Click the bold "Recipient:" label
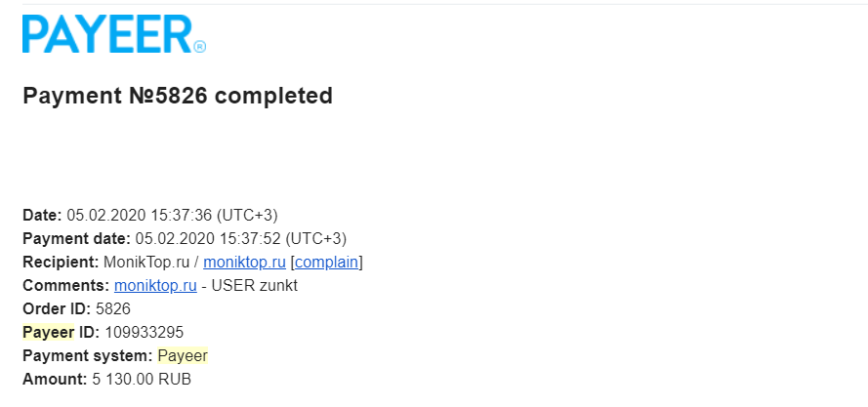This screenshot has height=407, width=868. point(61,262)
